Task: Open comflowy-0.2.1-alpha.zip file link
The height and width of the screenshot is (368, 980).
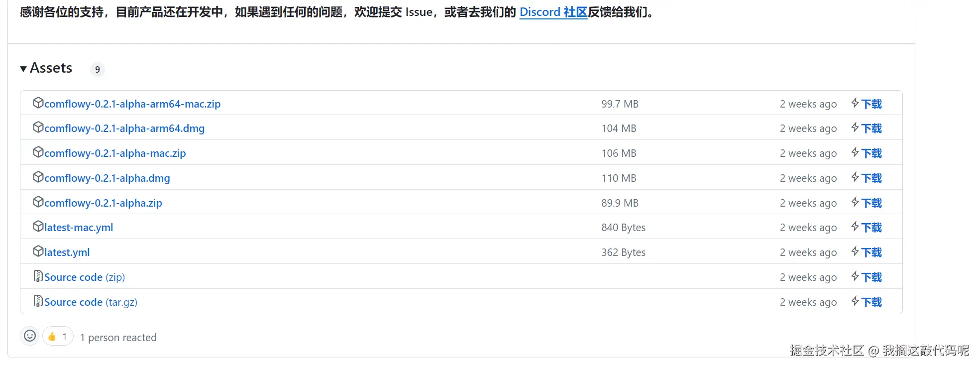Action: (x=103, y=203)
